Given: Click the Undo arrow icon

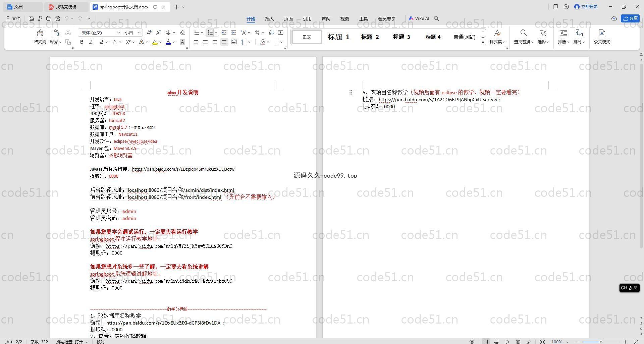Looking at the screenshot, I should tap(67, 18).
